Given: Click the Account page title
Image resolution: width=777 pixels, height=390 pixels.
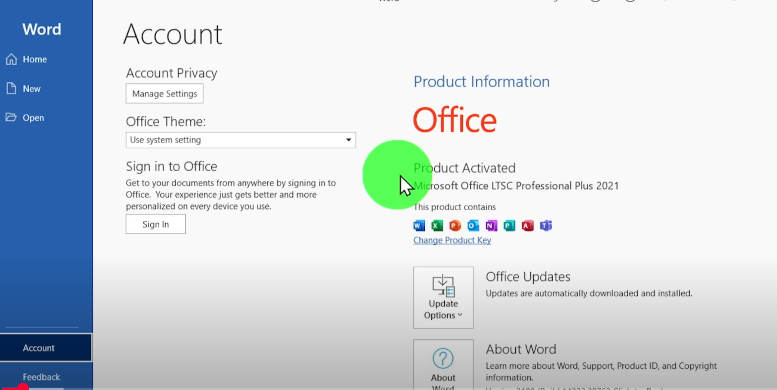Looking at the screenshot, I should pyautogui.click(x=172, y=34).
